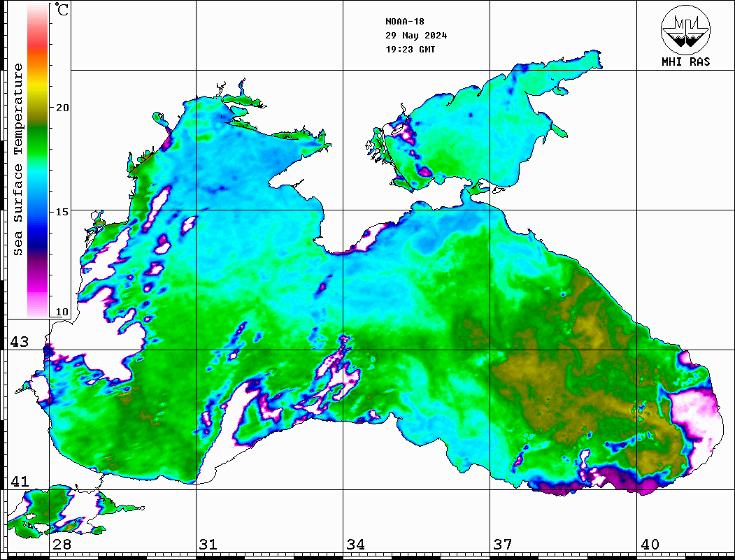Viewport: 735px width, 560px height.
Task: Click longitude label 31
Action: [x=208, y=545]
